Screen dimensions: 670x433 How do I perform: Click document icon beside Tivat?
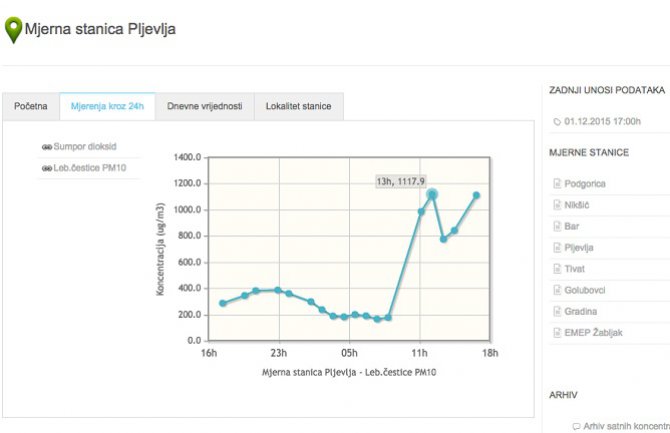[557, 269]
